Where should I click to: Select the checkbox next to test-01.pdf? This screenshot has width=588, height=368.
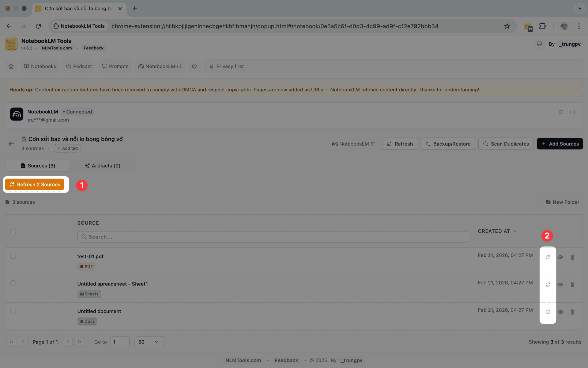pos(13,255)
